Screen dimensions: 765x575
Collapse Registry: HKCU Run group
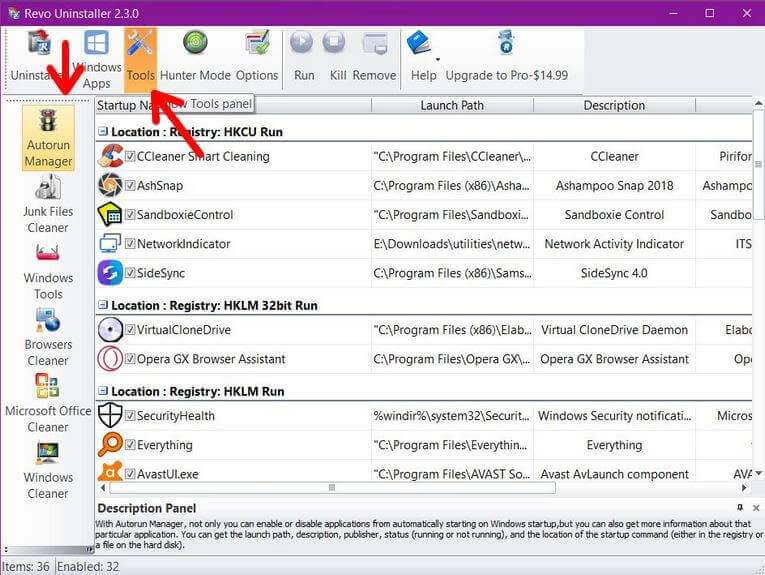pos(103,131)
